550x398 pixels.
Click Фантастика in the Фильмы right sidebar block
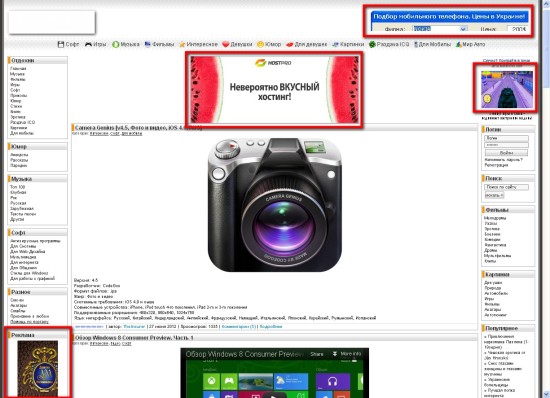click(x=495, y=245)
